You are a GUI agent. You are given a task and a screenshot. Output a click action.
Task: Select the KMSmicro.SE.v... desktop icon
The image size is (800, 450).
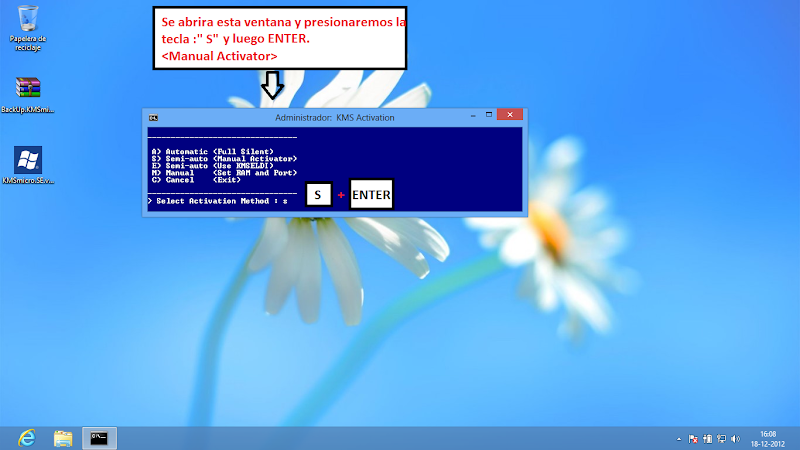point(28,165)
